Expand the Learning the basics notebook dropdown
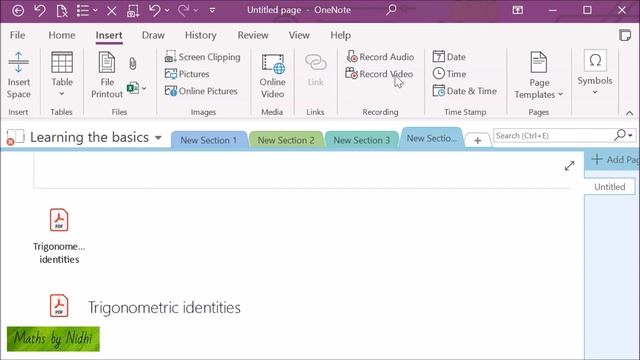Image resolution: width=640 pixels, height=360 pixels. click(158, 138)
